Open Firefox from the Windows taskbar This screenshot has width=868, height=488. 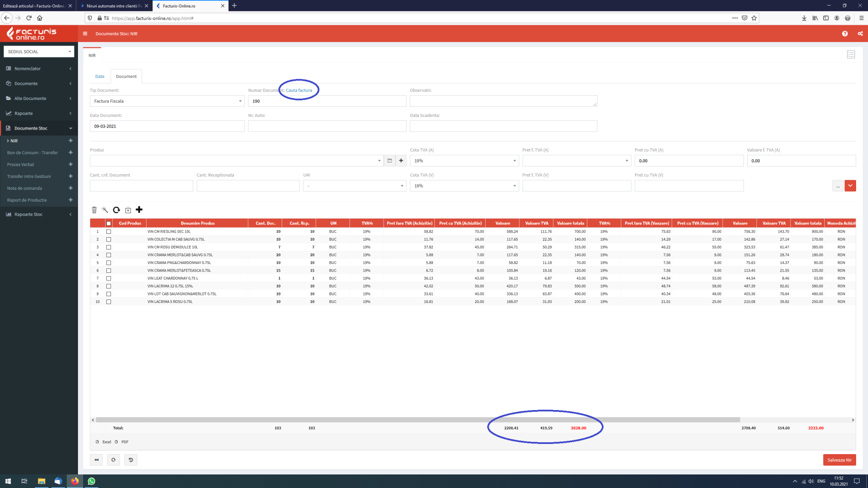(75, 481)
